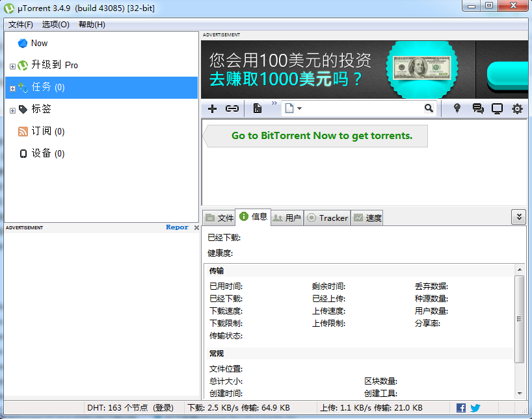This screenshot has height=419, width=532.
Task: Switch to the Tracker tab
Action: (328, 218)
